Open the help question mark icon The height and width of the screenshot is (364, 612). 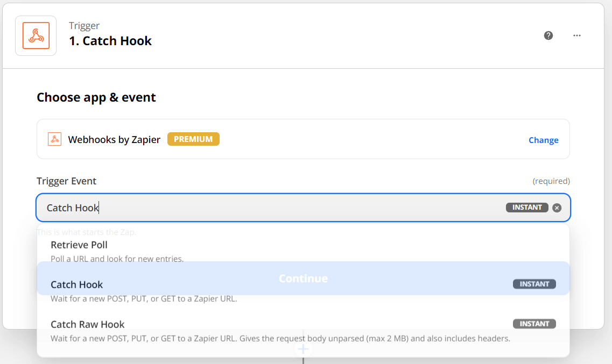(548, 35)
